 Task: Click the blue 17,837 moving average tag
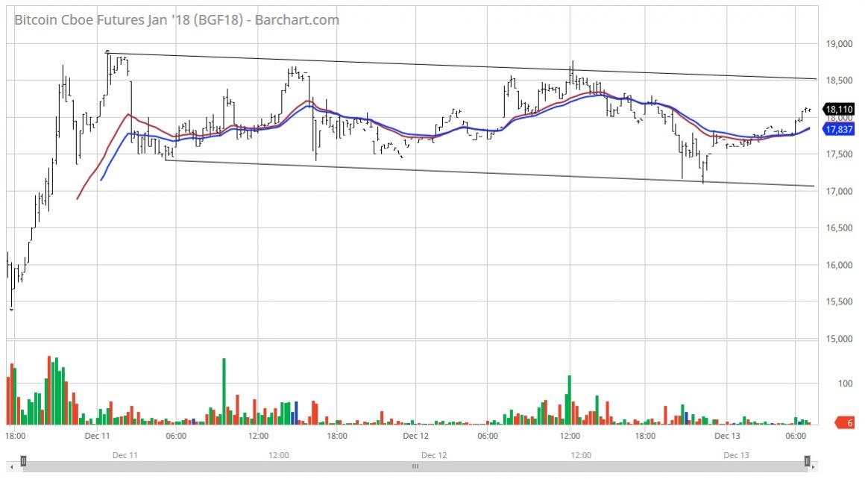(x=838, y=130)
